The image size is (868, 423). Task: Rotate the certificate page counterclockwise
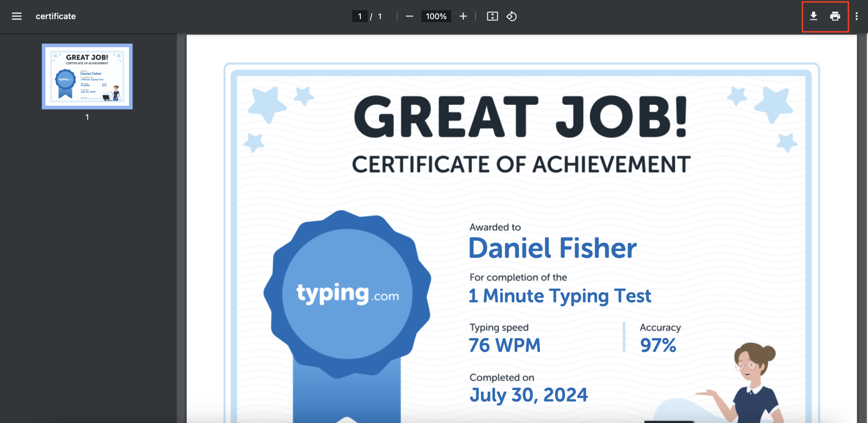tap(511, 16)
